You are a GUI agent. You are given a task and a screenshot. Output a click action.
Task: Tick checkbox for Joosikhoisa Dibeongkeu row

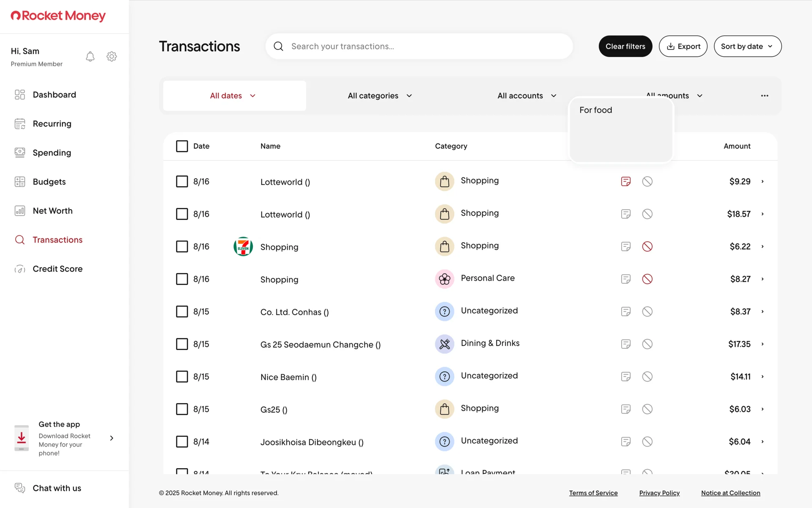(x=182, y=442)
